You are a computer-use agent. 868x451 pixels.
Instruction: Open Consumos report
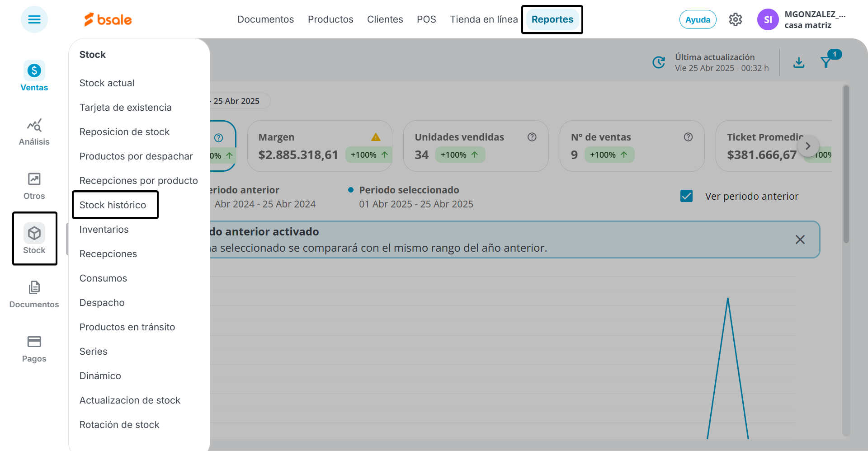click(x=103, y=278)
